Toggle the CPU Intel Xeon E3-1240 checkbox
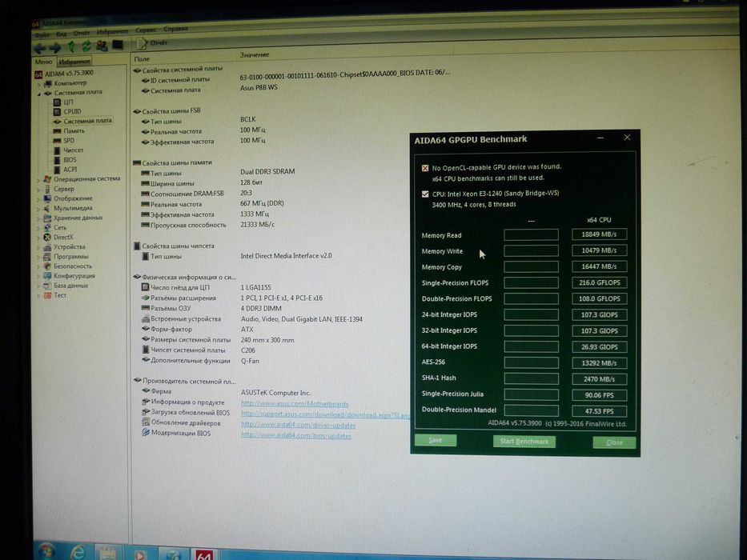 pyautogui.click(x=425, y=194)
